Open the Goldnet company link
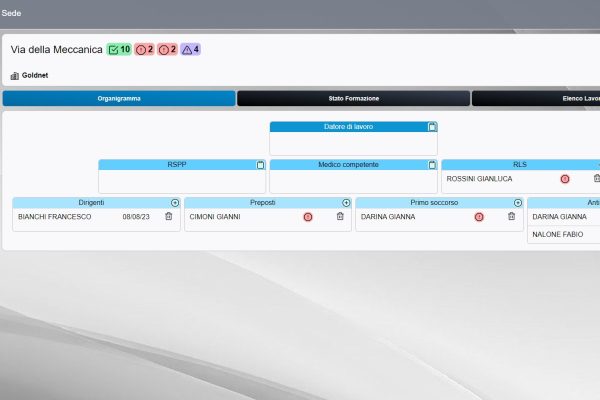Viewport: 600px width, 400px height. (x=35, y=75)
